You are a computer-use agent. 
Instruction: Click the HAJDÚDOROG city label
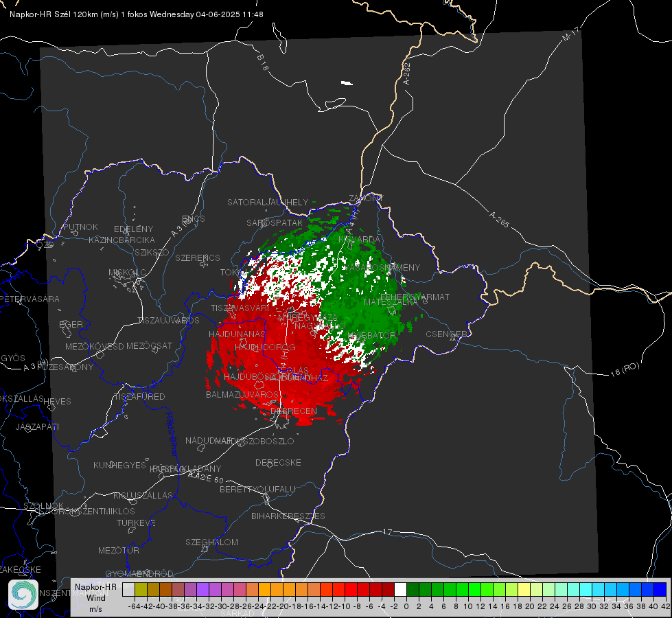tap(265, 347)
